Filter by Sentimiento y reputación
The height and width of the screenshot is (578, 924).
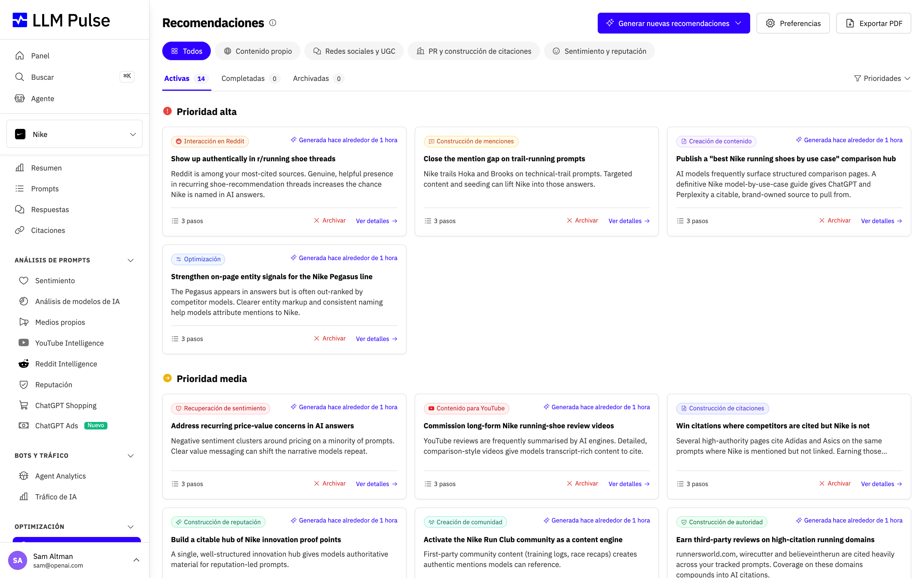[x=599, y=51]
